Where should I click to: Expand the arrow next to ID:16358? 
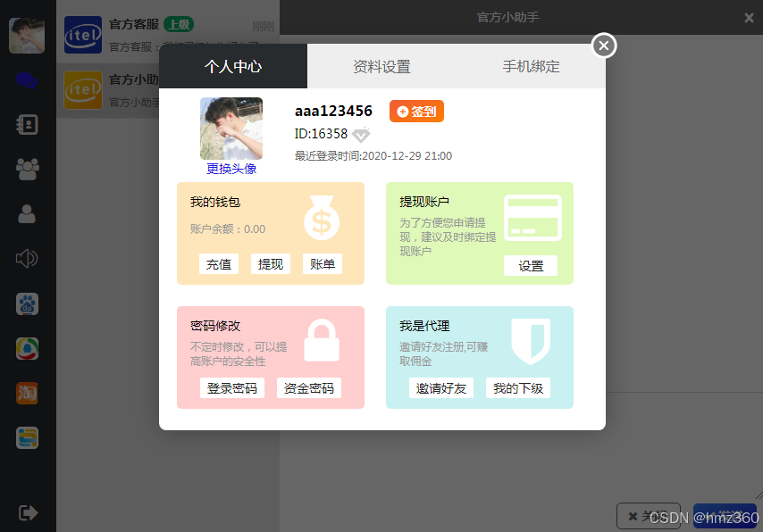pyautogui.click(x=361, y=136)
